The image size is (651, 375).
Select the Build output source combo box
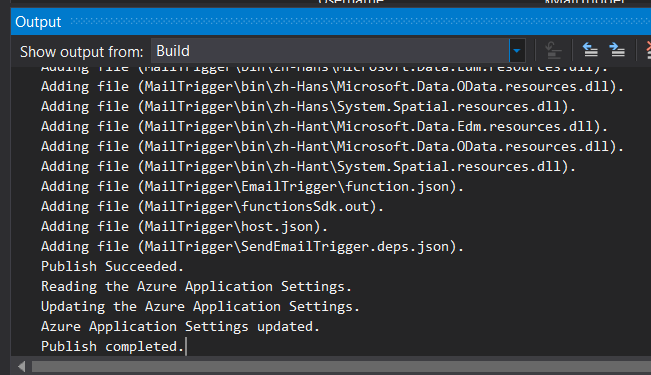point(338,51)
